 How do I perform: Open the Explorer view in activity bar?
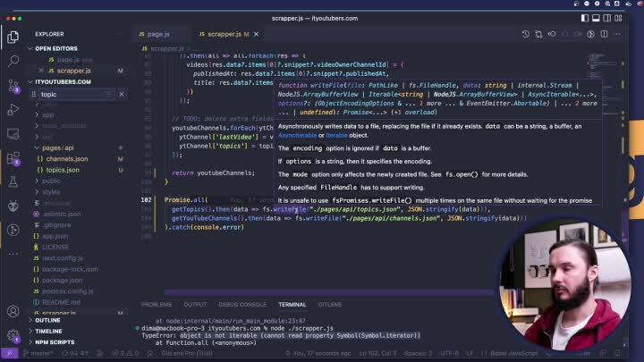pyautogui.click(x=13, y=37)
